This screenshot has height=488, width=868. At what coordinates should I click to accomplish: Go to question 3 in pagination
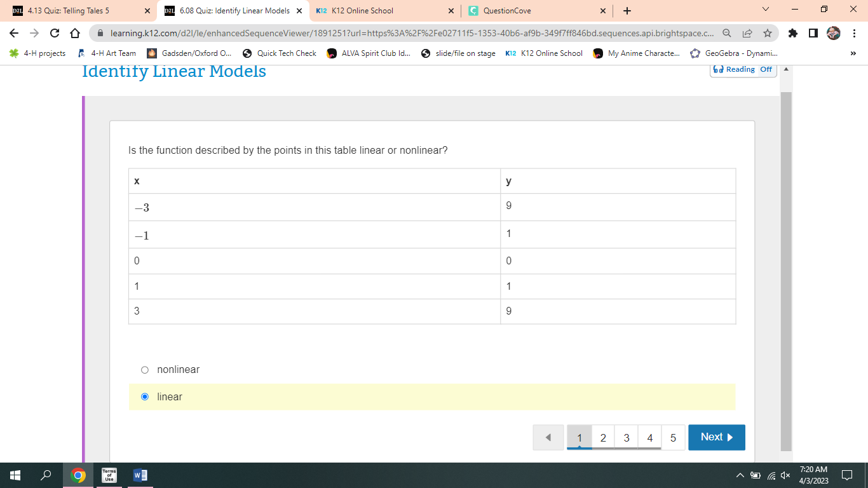click(627, 437)
